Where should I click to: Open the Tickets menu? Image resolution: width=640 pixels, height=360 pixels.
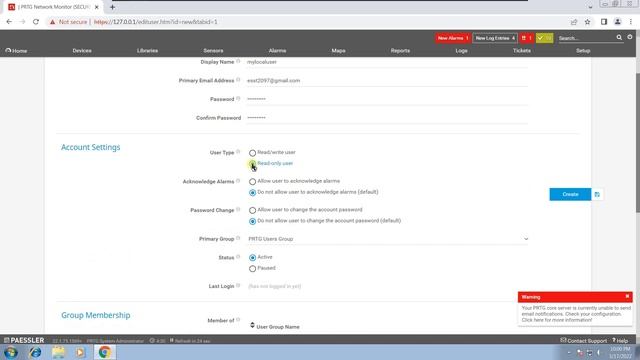coord(522,51)
